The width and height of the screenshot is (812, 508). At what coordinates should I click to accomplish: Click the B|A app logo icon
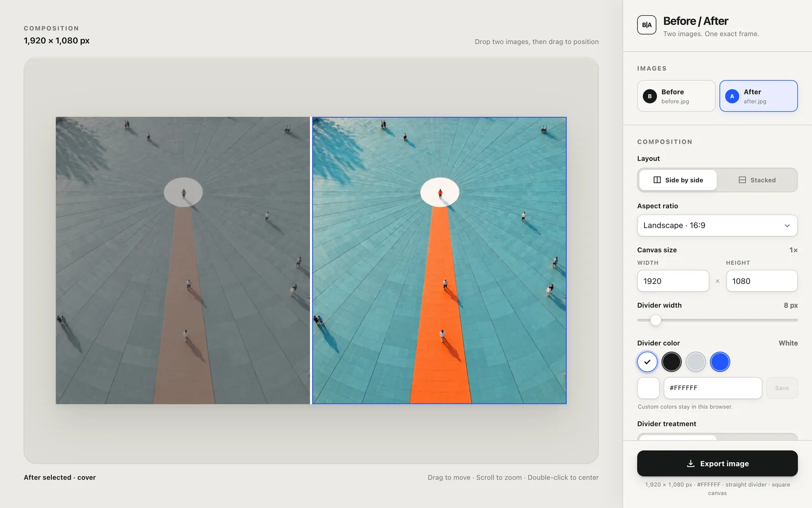(647, 25)
